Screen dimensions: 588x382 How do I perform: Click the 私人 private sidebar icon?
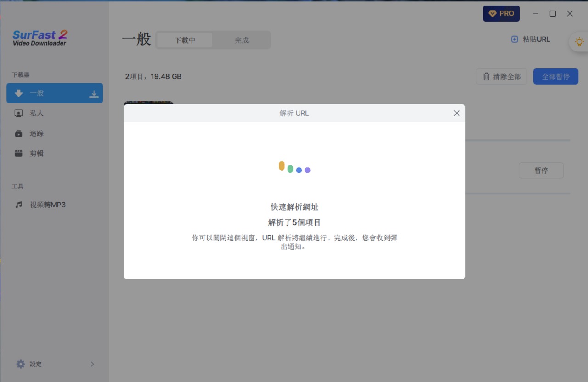pos(19,113)
